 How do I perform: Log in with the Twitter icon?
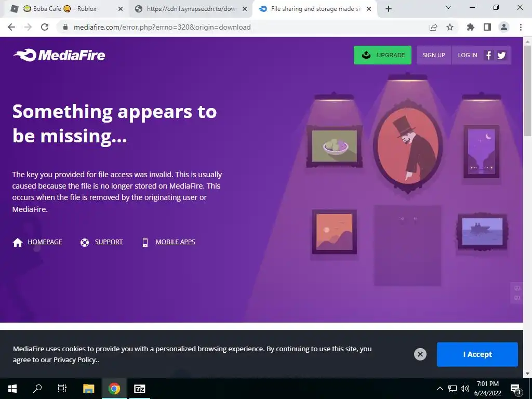[501, 55]
